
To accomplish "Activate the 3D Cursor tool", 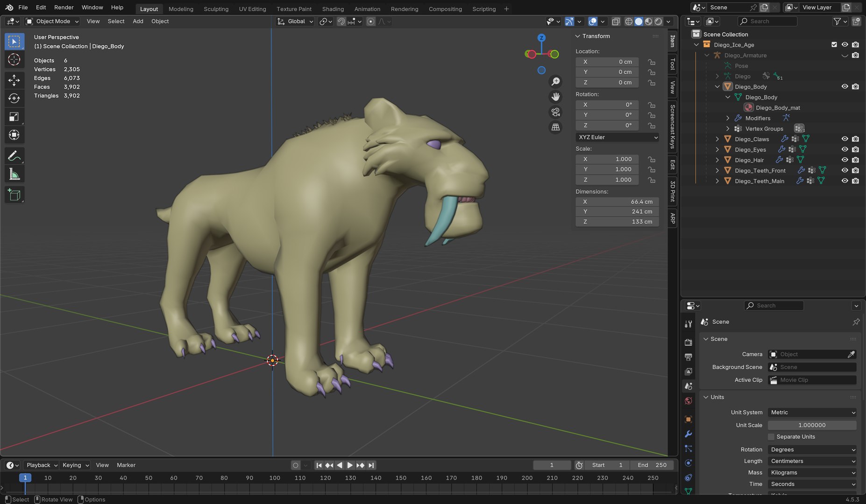I will [x=14, y=60].
